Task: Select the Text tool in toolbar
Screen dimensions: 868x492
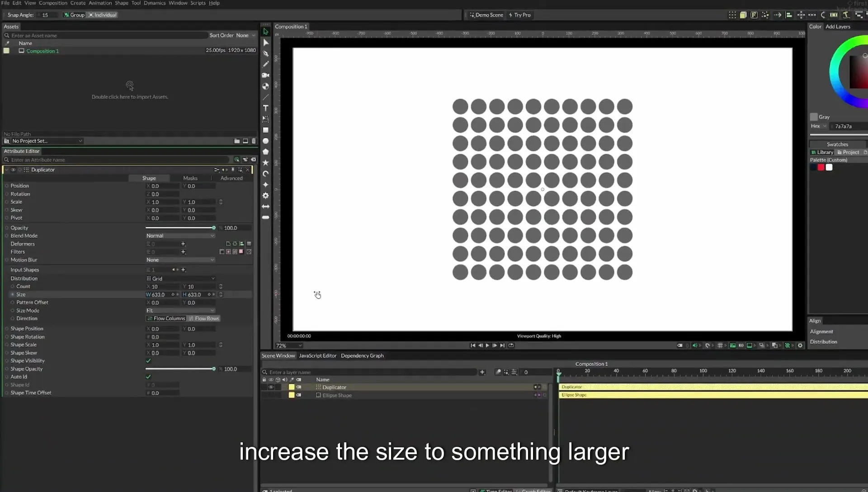Action: point(265,108)
